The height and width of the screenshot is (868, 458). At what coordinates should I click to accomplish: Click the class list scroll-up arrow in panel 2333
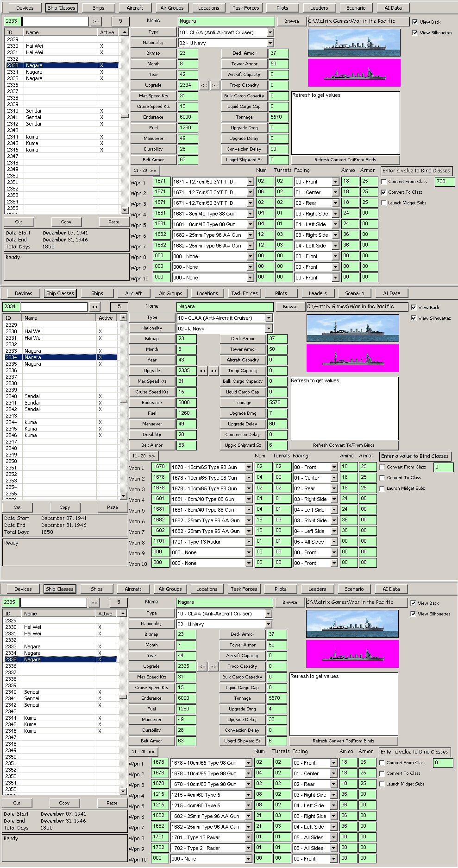click(125, 32)
